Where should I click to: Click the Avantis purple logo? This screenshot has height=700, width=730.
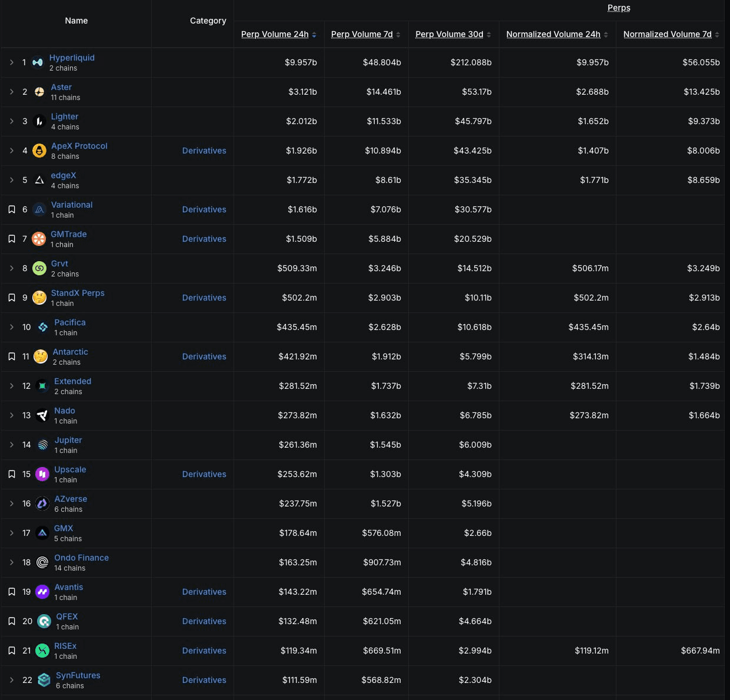(x=42, y=592)
